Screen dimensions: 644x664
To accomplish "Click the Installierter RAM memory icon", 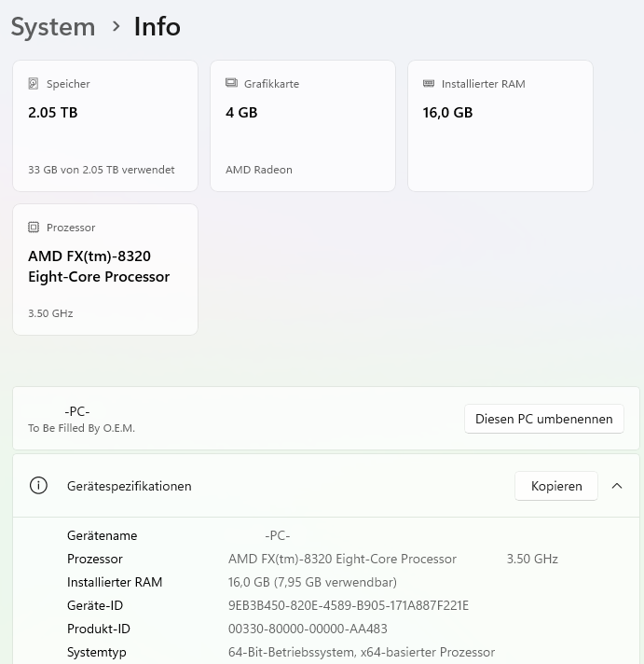I will click(x=429, y=83).
